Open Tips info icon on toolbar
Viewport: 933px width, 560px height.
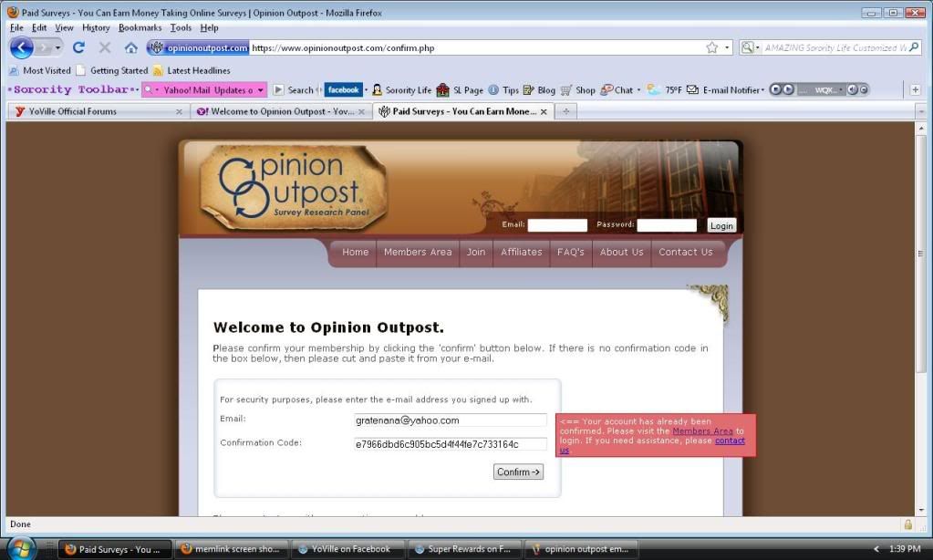[x=493, y=90]
